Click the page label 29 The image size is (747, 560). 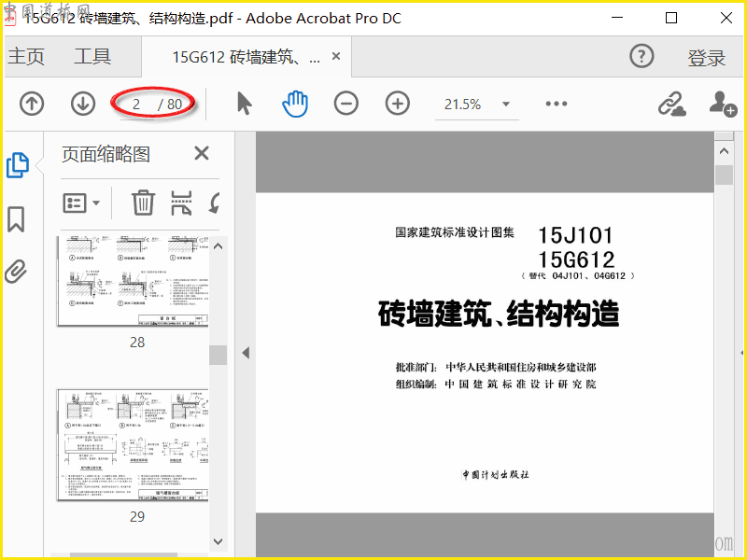click(x=137, y=517)
